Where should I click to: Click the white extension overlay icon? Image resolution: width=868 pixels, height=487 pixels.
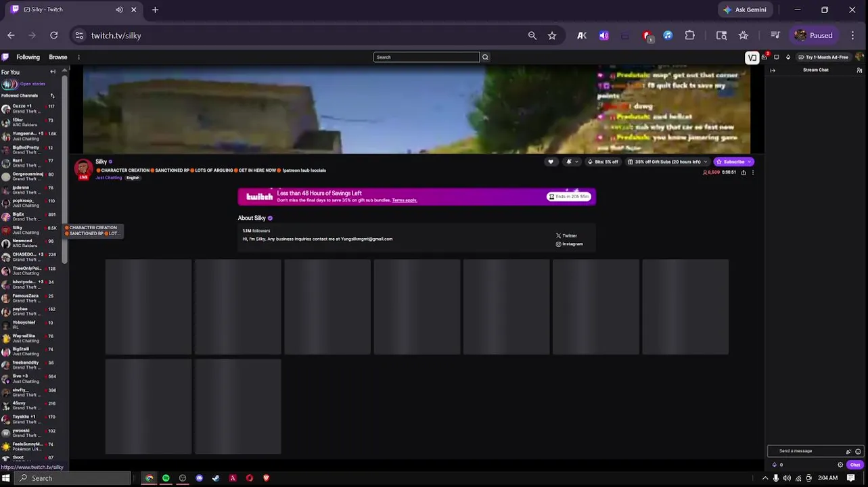pos(752,57)
